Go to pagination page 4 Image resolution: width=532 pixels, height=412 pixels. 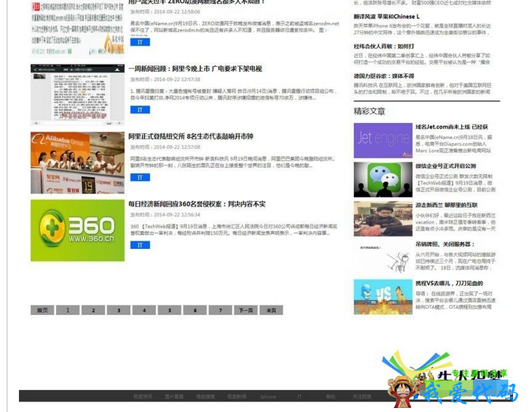(x=144, y=310)
